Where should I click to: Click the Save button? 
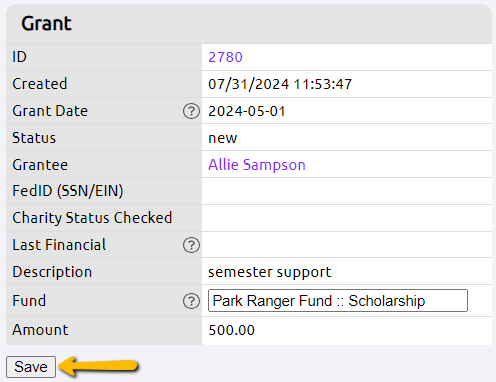tap(31, 367)
